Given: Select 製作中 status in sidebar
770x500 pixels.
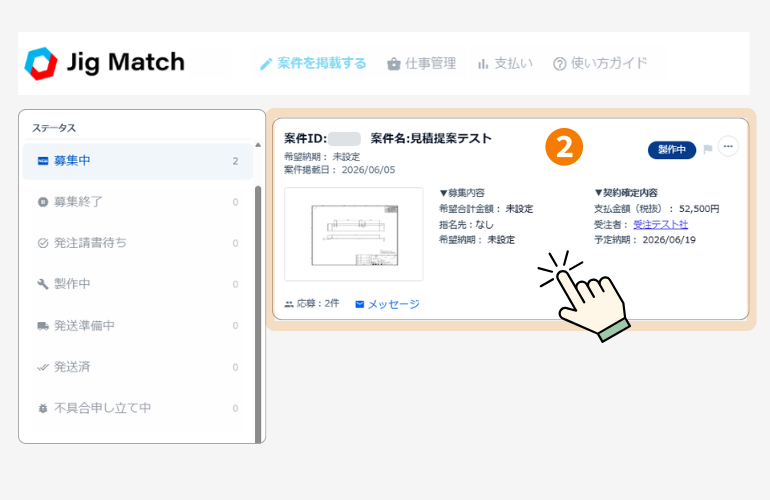Looking at the screenshot, I should pos(138,284).
